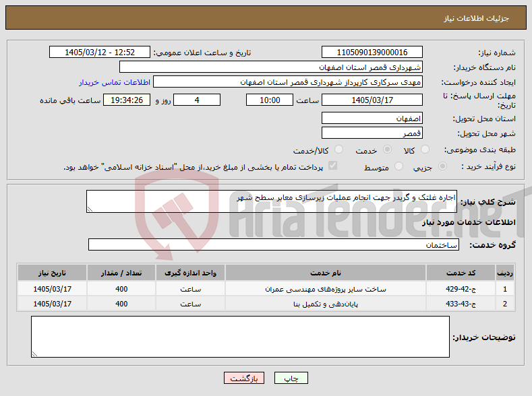Click the buyer organization name field
Screen dimensions: 532x396
[271, 67]
